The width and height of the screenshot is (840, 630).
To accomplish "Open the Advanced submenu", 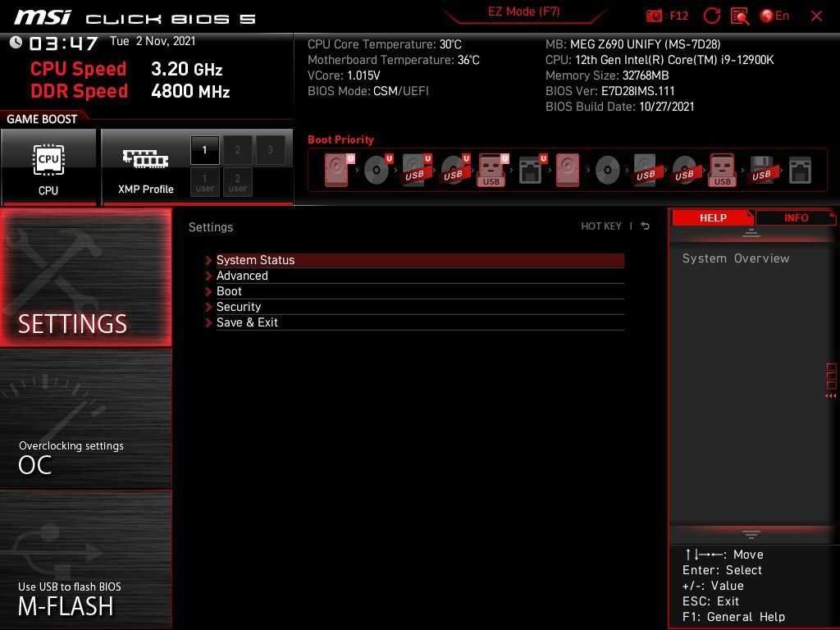I will click(x=420, y=276).
